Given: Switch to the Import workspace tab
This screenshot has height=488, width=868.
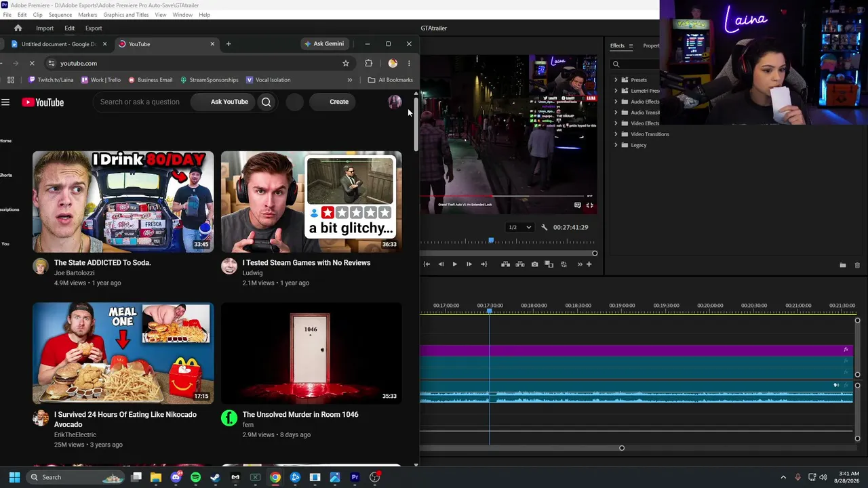Looking at the screenshot, I should point(45,28).
